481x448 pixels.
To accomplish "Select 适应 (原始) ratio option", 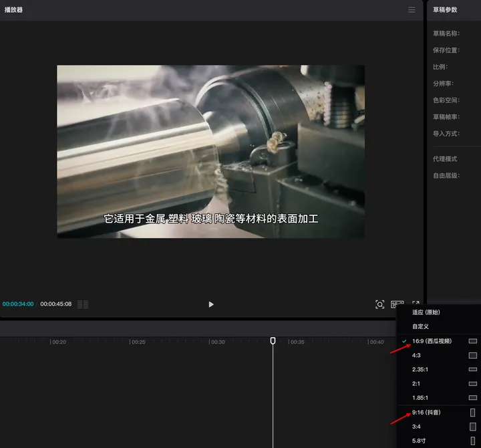I will [426, 312].
